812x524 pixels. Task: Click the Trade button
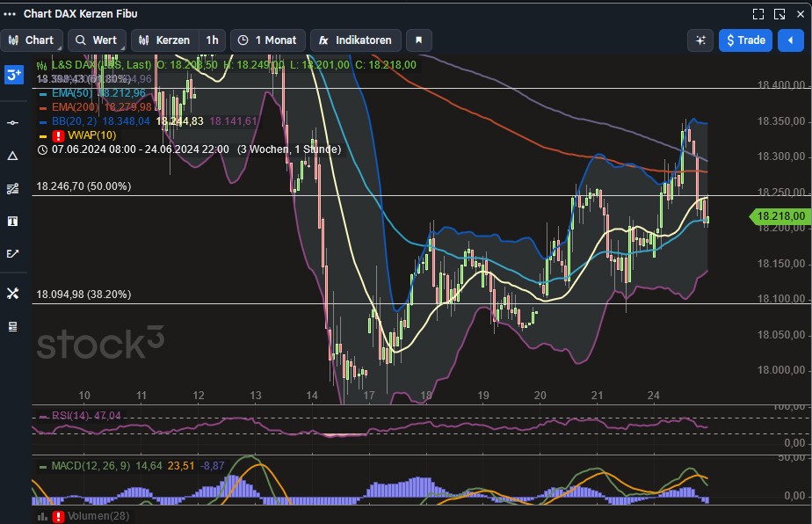coord(745,40)
